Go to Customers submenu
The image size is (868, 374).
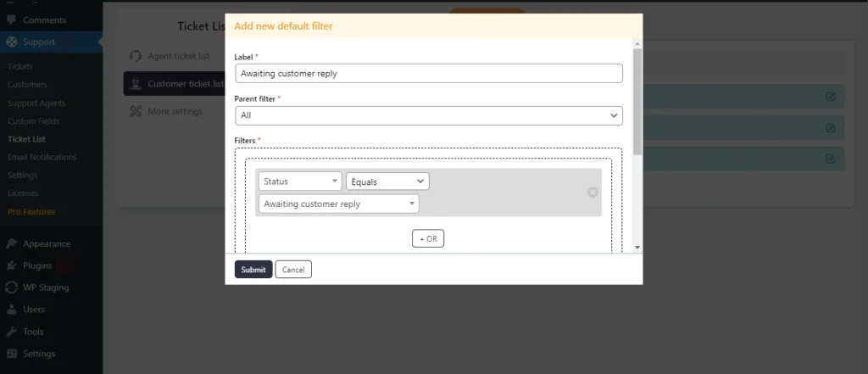(27, 85)
